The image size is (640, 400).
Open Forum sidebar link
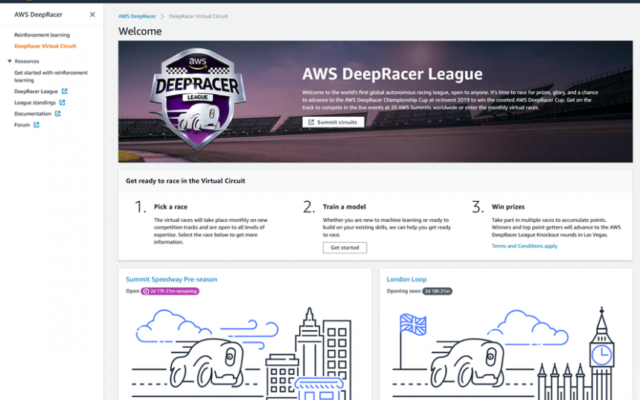22,125
